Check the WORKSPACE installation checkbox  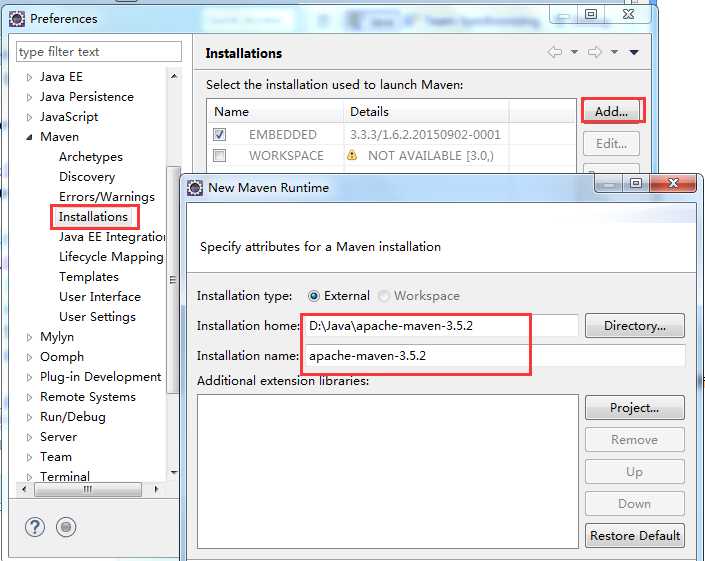point(219,156)
